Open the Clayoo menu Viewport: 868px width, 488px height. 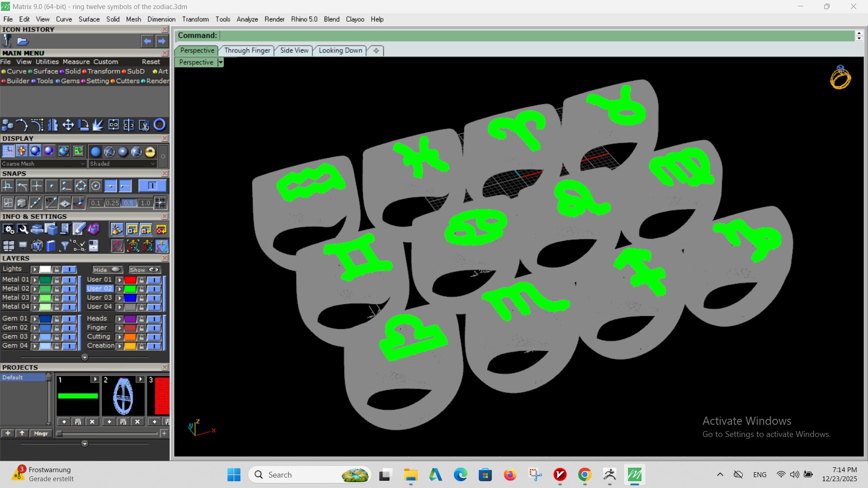(x=355, y=19)
